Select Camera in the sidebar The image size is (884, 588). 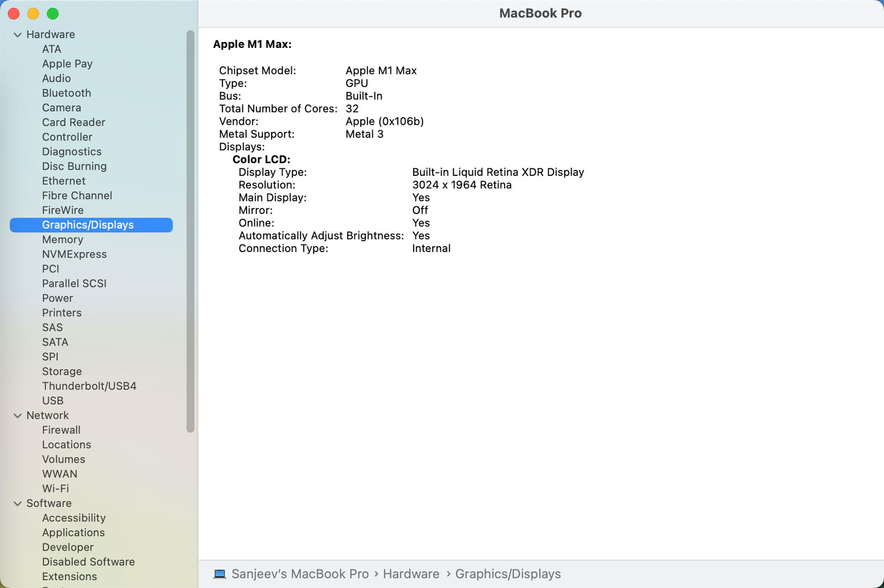62,108
